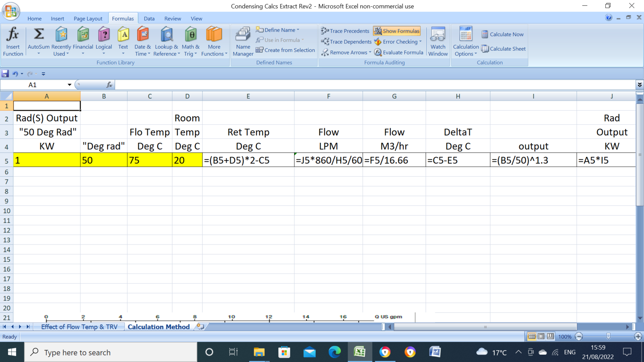Expand the Define Name dropdown arrow
Image resolution: width=644 pixels, height=362 pixels.
pos(298,30)
